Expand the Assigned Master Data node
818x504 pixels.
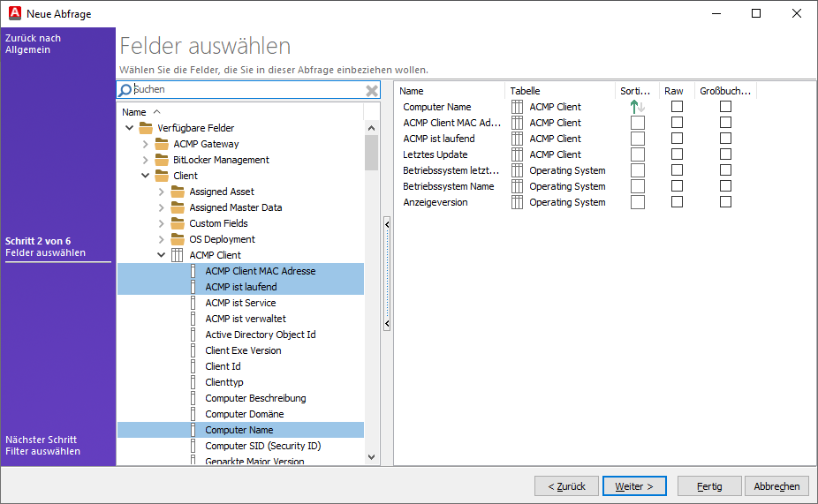click(x=161, y=208)
